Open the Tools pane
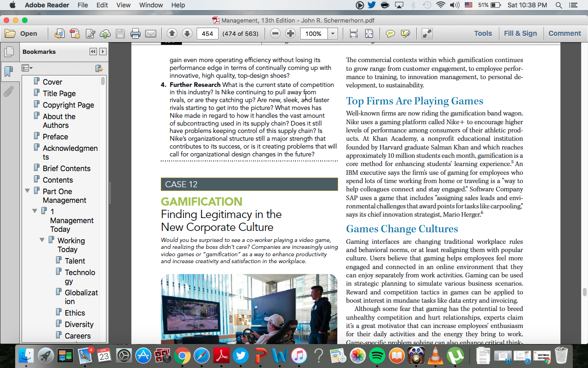The image size is (588, 368). tap(483, 34)
